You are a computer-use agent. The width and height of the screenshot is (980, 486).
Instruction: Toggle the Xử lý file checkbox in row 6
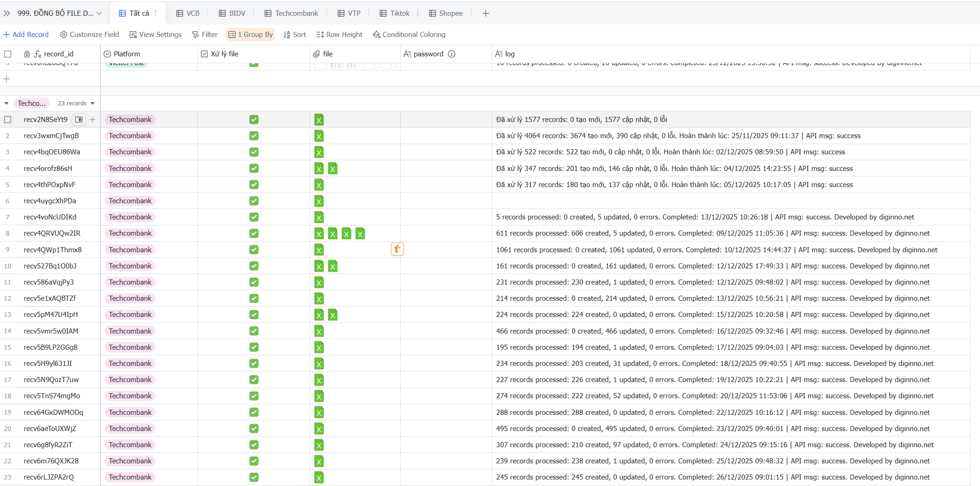pos(254,201)
